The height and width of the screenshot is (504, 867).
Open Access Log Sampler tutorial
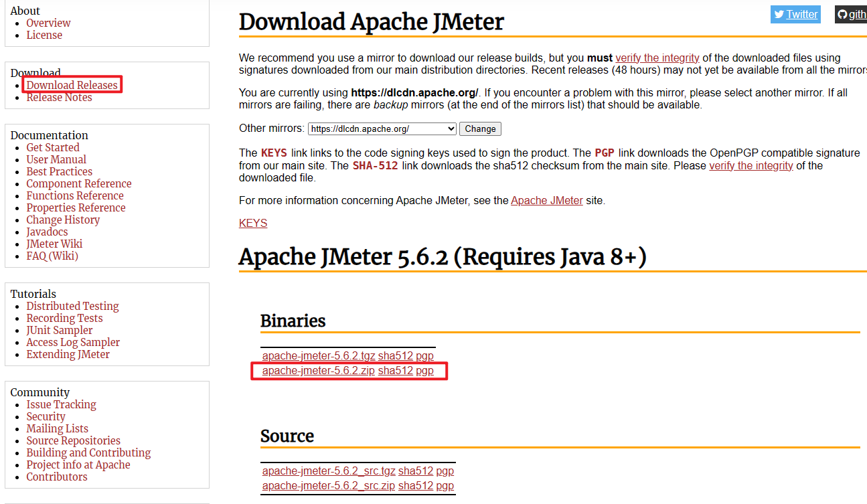(73, 342)
